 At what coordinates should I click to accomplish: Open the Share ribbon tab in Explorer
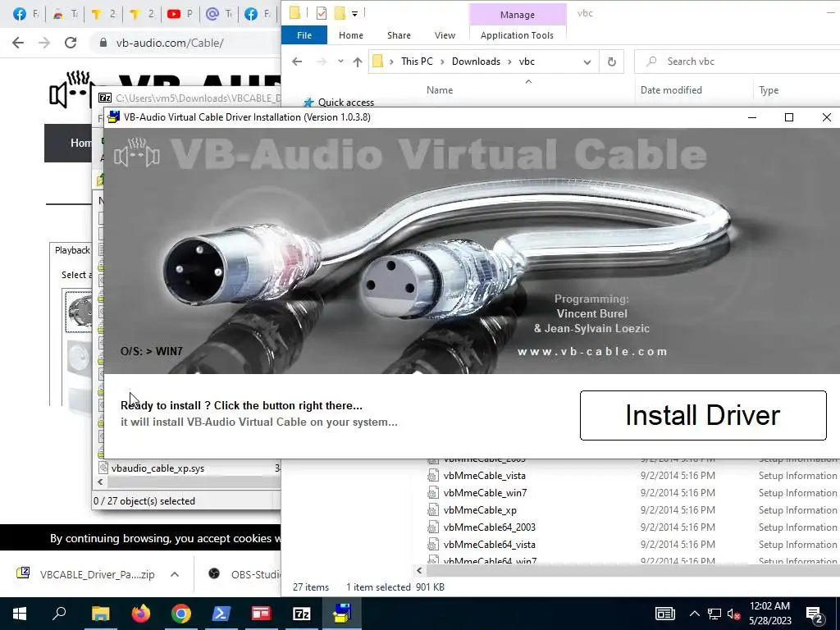(399, 35)
